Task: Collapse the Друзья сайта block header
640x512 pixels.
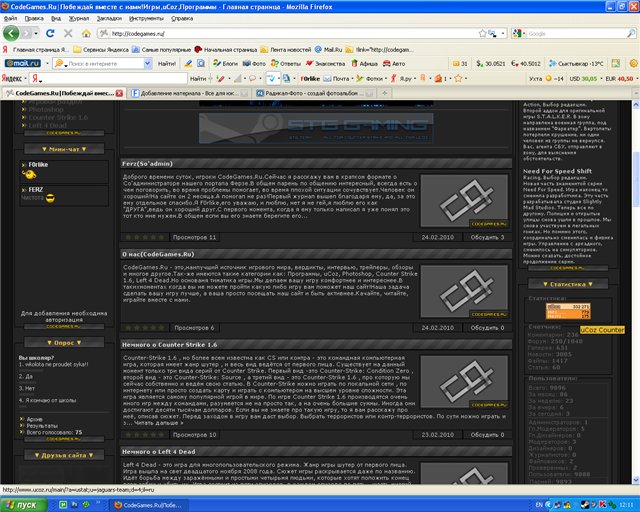Action: click(64, 455)
